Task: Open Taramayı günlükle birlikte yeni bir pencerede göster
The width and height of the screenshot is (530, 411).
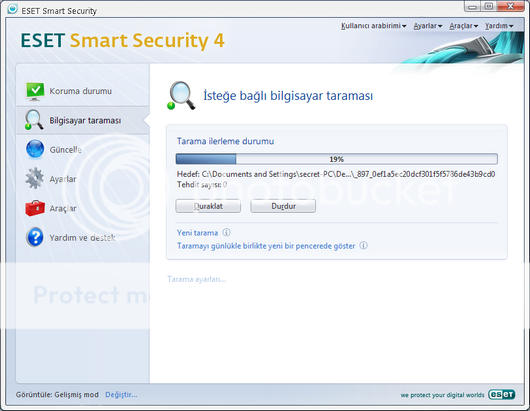Action: coord(266,246)
